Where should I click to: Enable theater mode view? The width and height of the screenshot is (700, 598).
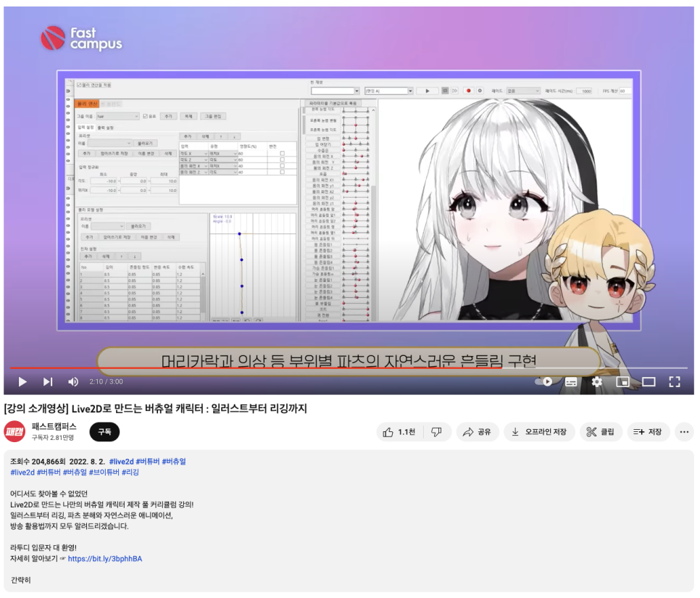tap(649, 383)
